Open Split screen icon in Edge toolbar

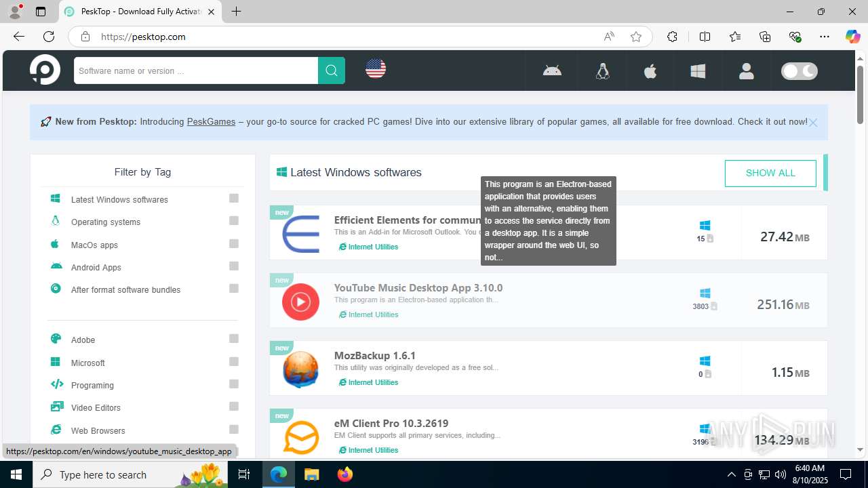click(x=705, y=37)
